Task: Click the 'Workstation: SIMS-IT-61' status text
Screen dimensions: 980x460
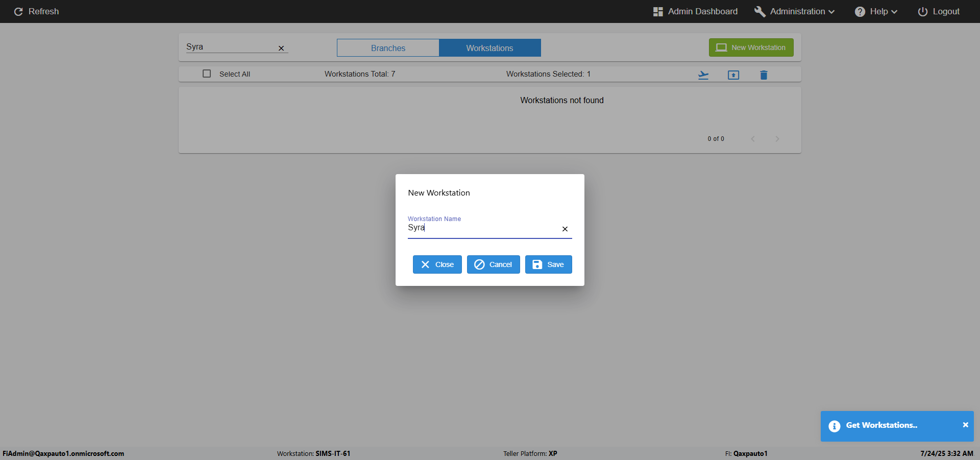Action: (x=313, y=453)
